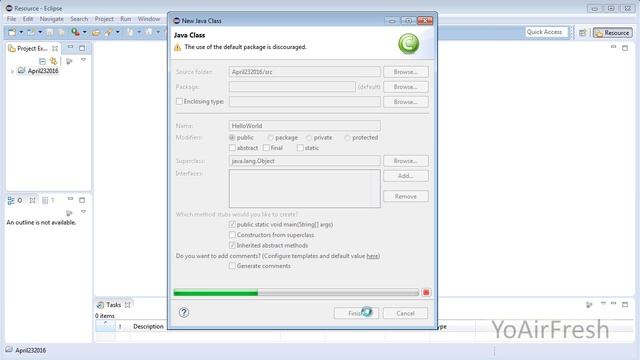Click Browse next to Superclass field
This screenshot has height=360, width=640.
point(406,161)
